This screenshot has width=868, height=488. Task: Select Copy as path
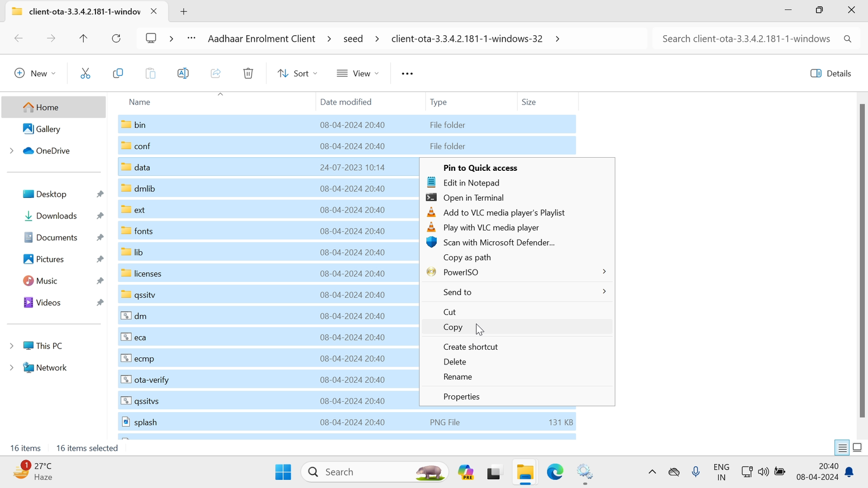click(517, 258)
